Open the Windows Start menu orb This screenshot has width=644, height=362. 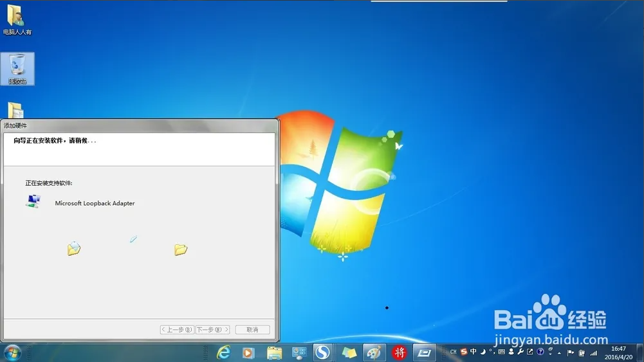tap(12, 352)
